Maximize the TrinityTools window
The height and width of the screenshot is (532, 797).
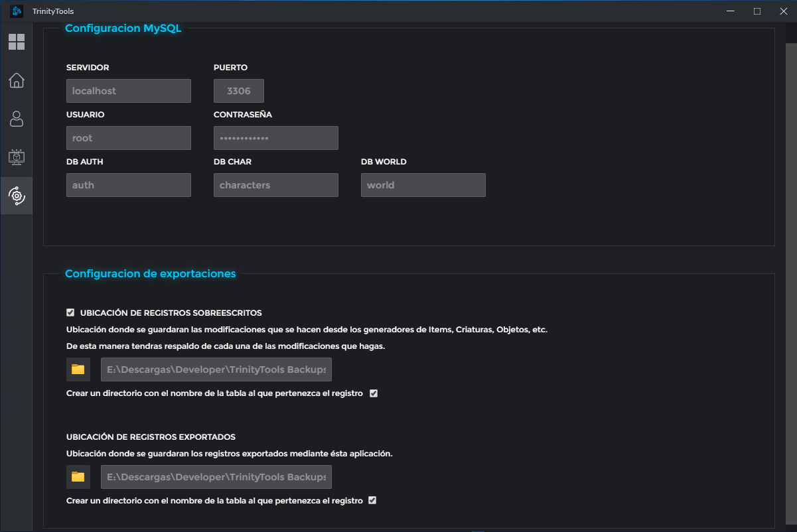point(757,11)
